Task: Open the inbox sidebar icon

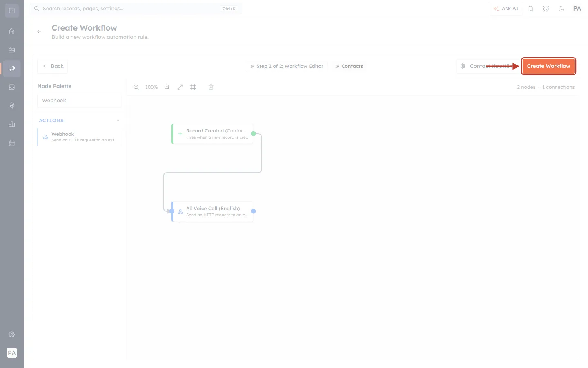Action: coord(12,87)
